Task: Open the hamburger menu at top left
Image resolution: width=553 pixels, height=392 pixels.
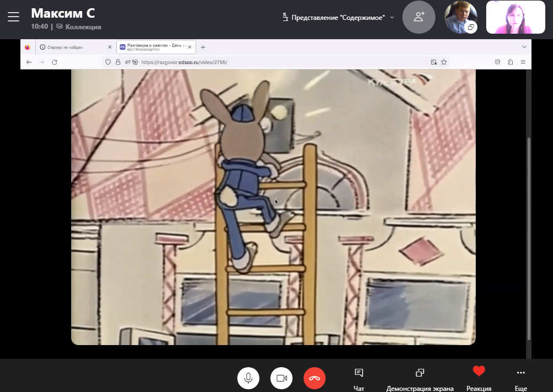Action: pos(13,17)
